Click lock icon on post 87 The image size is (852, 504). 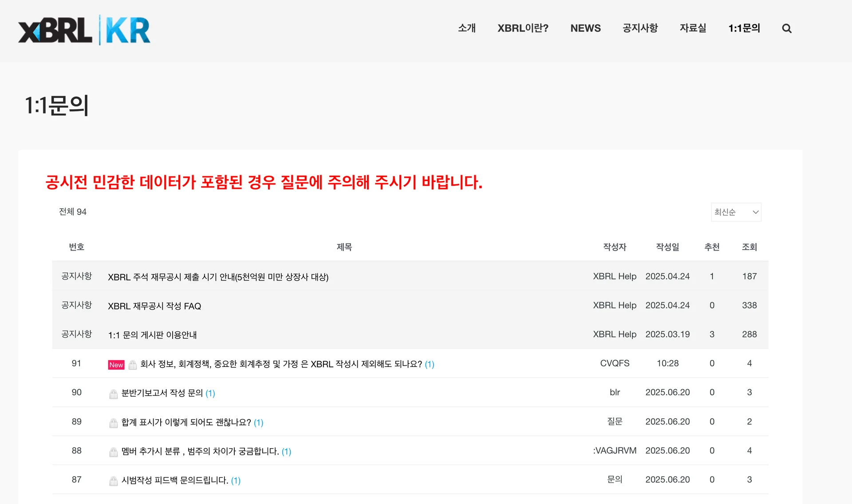[114, 480]
